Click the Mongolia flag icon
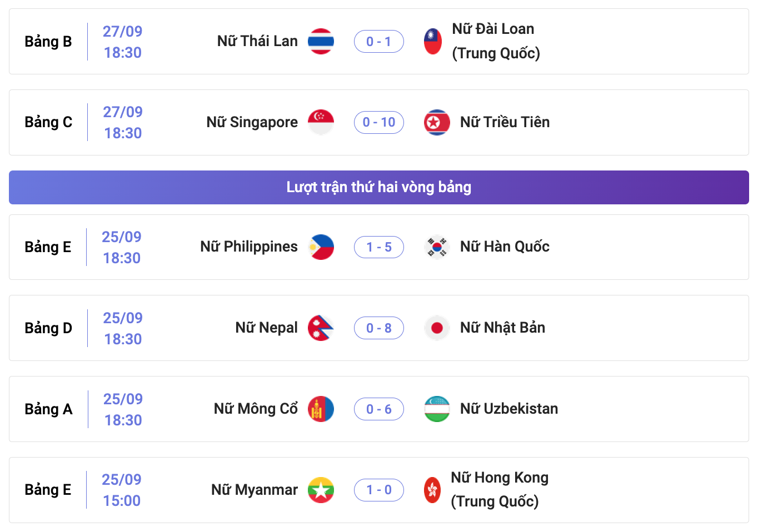This screenshot has width=758, height=532. (x=321, y=409)
